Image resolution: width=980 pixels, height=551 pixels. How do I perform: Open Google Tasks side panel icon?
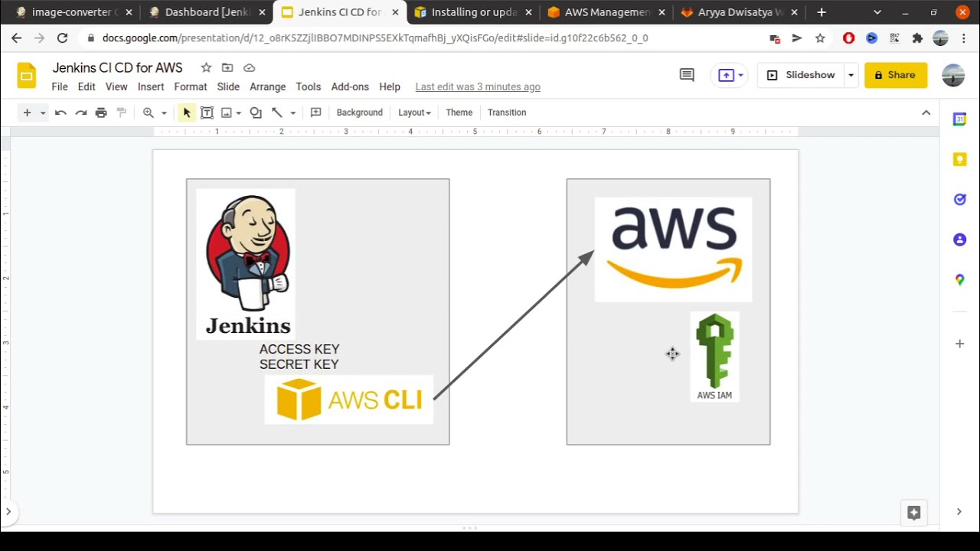click(959, 199)
